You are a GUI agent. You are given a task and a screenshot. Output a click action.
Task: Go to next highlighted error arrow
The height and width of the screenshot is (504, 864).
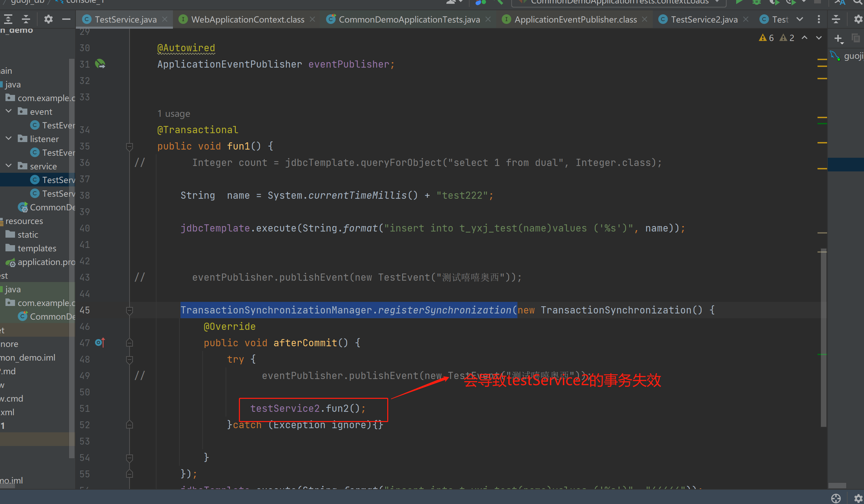pos(819,38)
